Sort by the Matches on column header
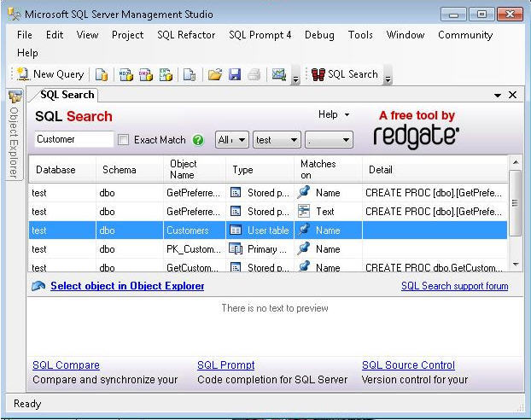This screenshot has width=531, height=420. pyautogui.click(x=328, y=169)
